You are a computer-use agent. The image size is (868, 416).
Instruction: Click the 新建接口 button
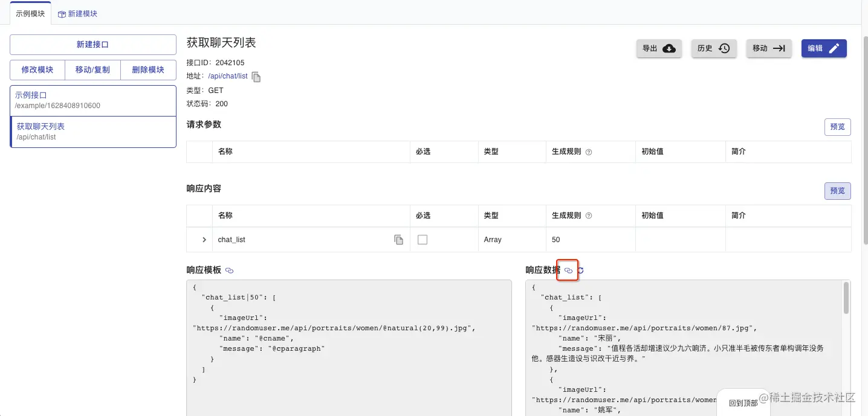pos(93,45)
